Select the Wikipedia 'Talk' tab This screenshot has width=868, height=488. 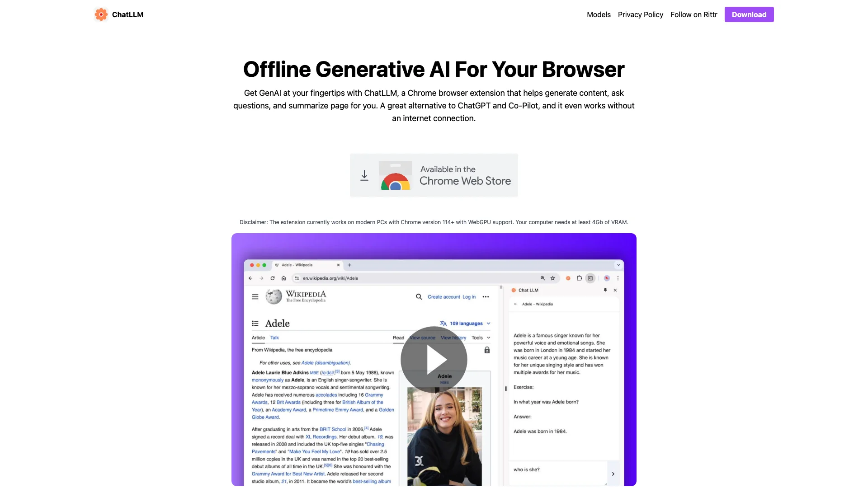[274, 338]
